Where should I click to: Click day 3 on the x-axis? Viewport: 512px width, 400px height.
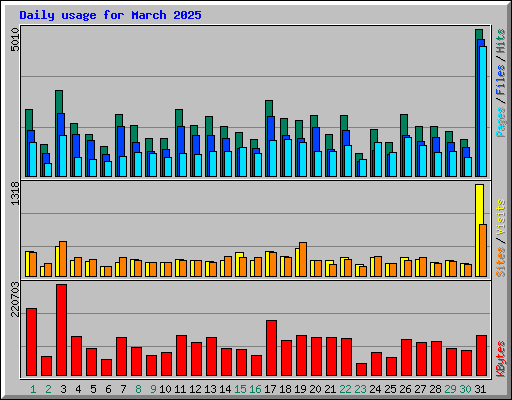[x=63, y=389]
